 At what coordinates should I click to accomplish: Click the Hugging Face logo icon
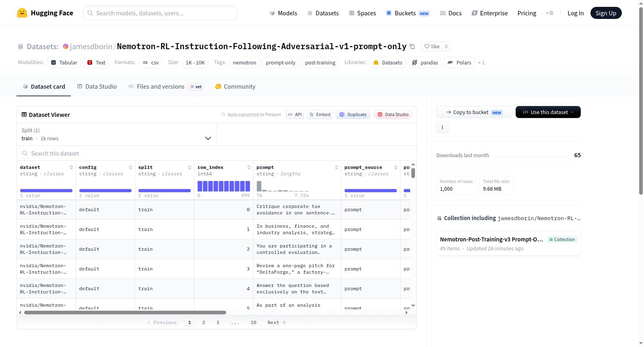(22, 13)
